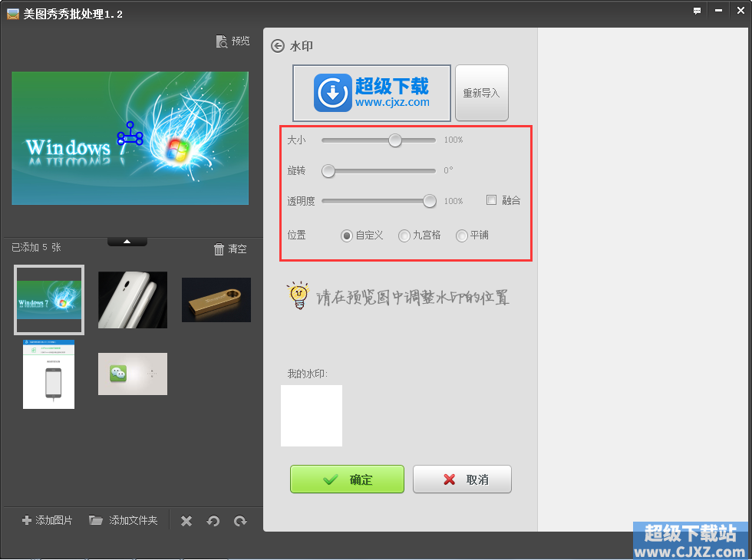Select the phone screenshot thumbnail
The height and width of the screenshot is (560, 752).
(49, 374)
